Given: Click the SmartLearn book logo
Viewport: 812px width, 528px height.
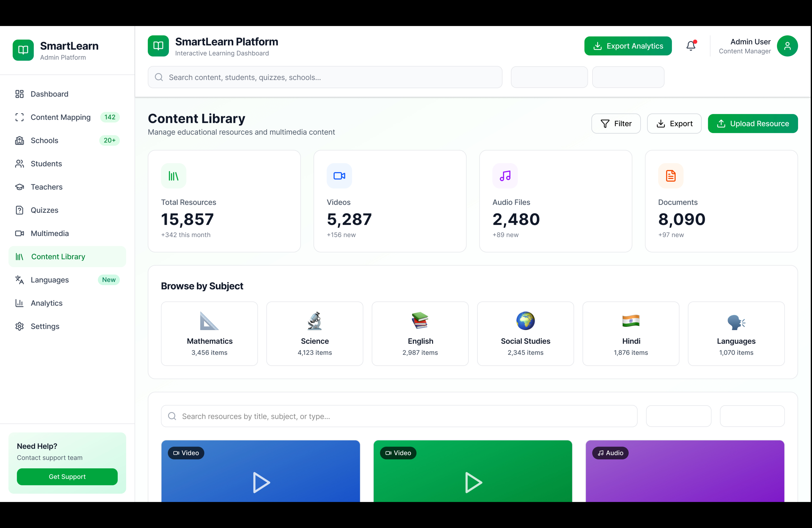Looking at the screenshot, I should 23,50.
